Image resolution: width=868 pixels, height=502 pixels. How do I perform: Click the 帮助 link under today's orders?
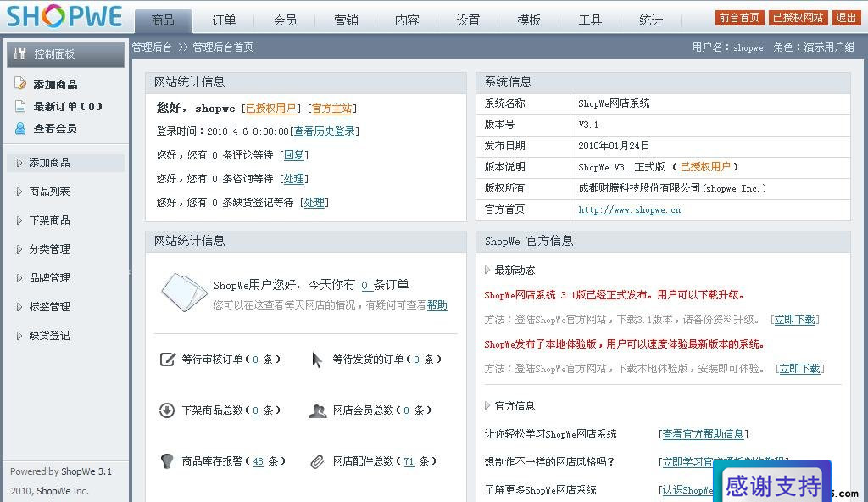(437, 305)
